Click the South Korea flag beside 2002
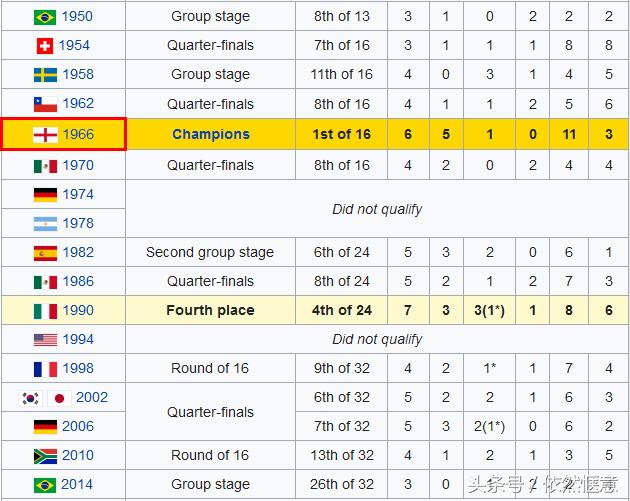 [30, 398]
